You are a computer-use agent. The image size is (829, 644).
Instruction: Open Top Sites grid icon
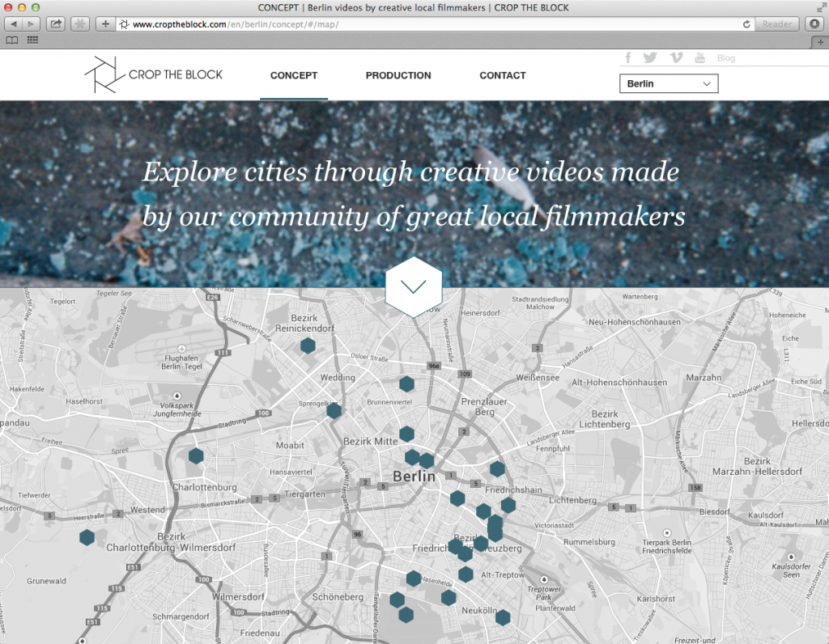32,40
